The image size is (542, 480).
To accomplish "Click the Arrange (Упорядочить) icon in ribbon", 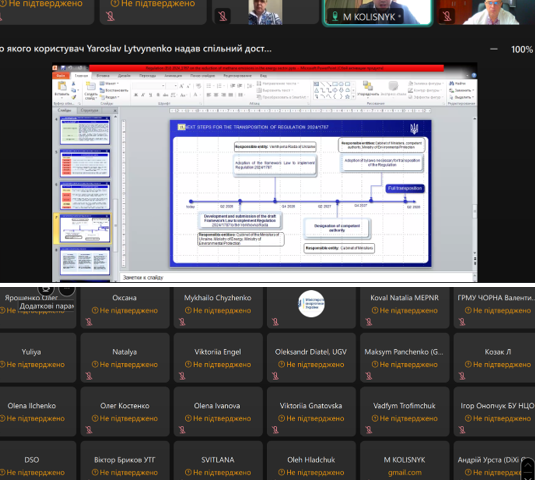I will pos(367,86).
